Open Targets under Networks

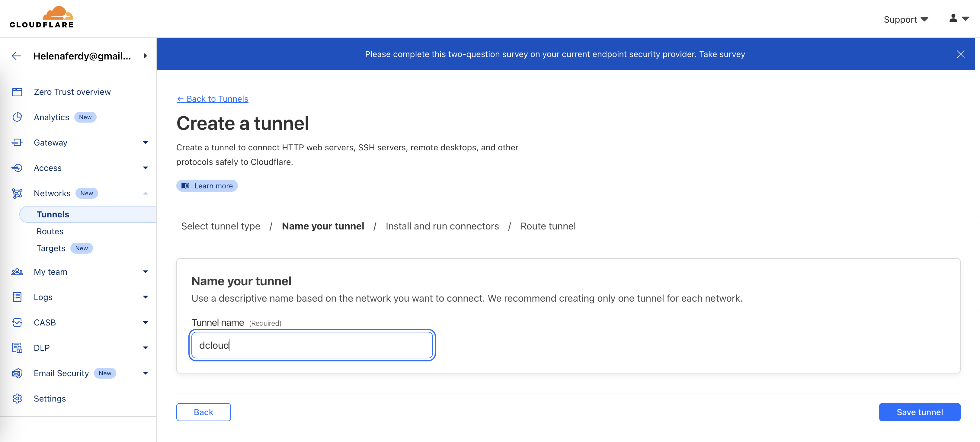pos(51,248)
